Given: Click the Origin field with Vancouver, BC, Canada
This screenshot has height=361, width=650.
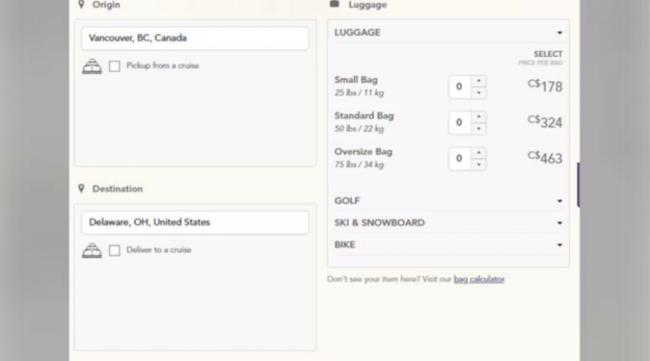Looking at the screenshot, I should pos(195,38).
